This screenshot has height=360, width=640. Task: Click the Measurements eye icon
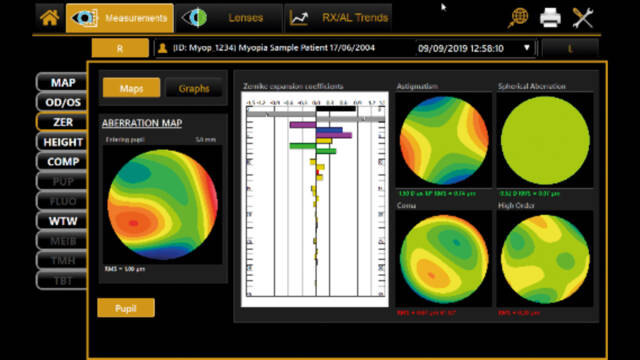(x=84, y=18)
